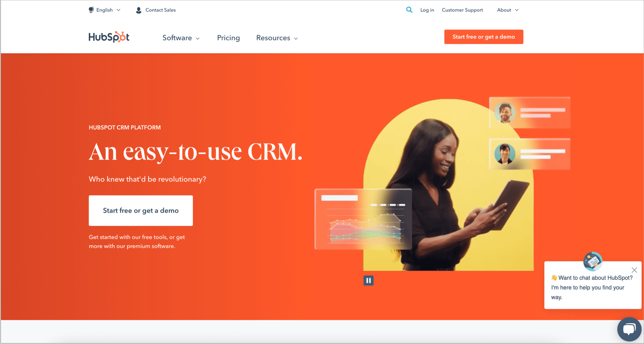Click the English language selector
The width and height of the screenshot is (644, 344).
click(105, 10)
